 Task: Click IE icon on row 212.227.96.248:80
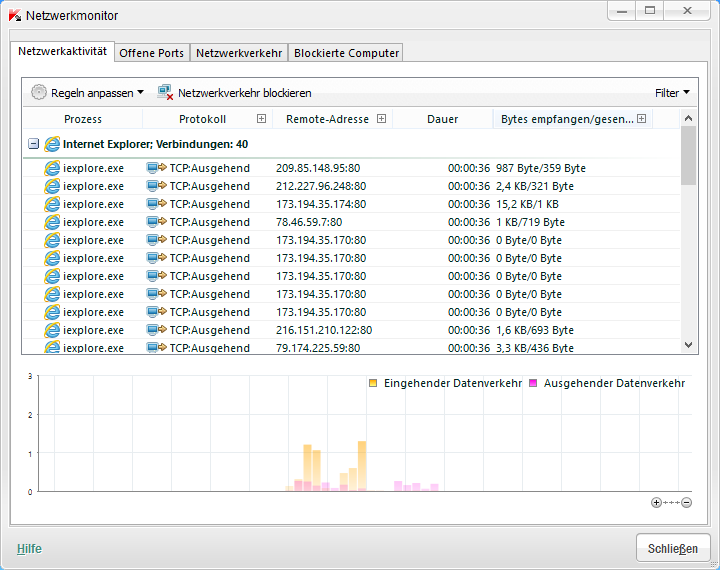(x=52, y=186)
